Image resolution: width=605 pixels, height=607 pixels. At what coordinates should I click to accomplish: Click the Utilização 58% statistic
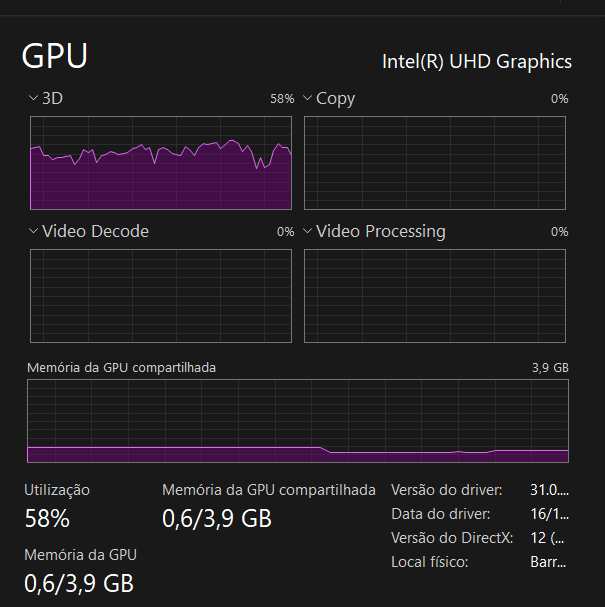coord(47,518)
